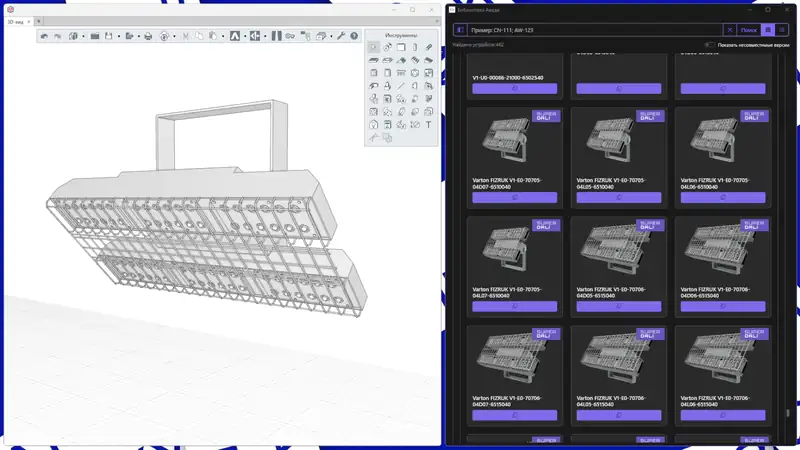Select the Floor slab tool in the Tools palette
This screenshot has height=450, width=800.
tap(373, 60)
